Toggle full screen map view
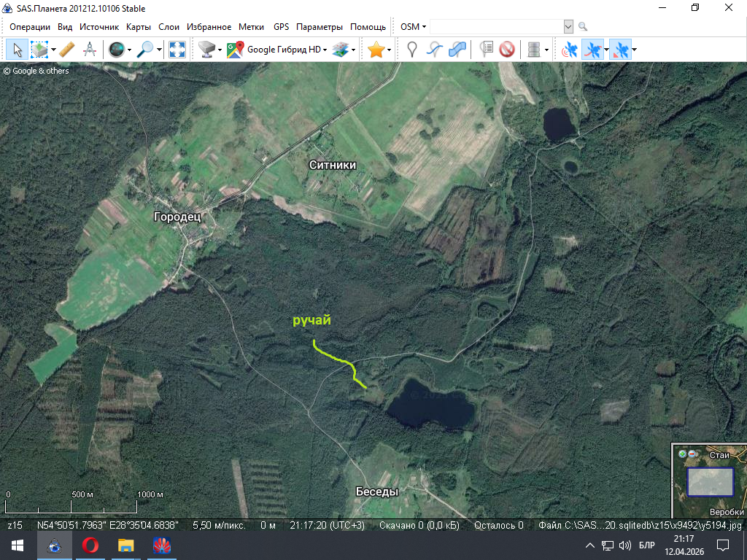Viewport: 747px width, 560px height. 177,50
